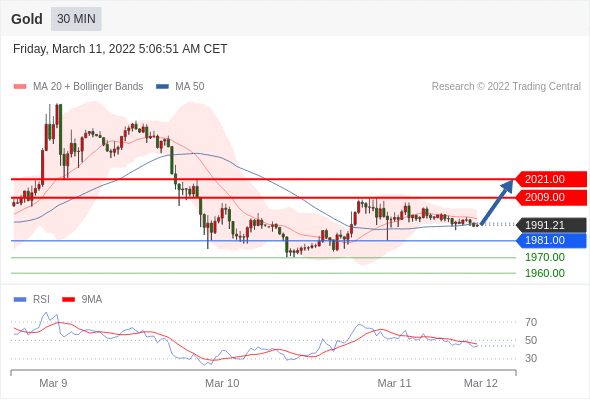Click the blue upward forecast arrow
Screen dimensions: 590x400
(x=497, y=202)
